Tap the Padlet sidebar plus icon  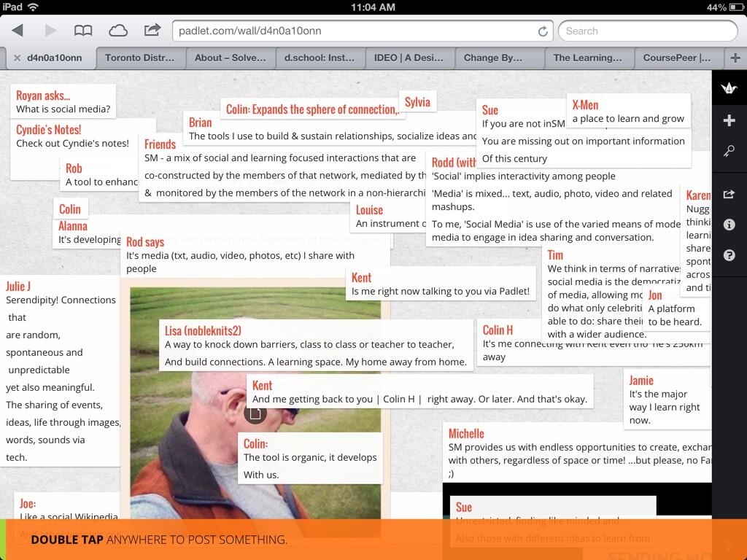click(x=729, y=120)
